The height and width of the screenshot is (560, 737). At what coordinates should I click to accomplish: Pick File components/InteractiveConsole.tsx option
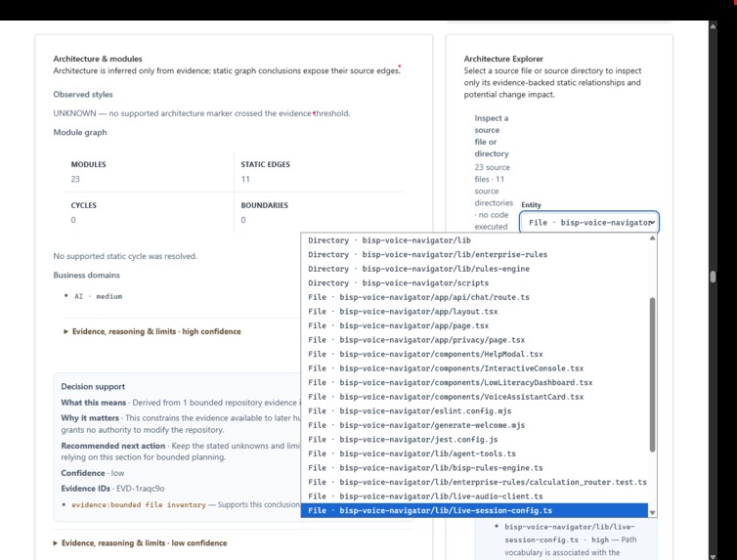474,368
